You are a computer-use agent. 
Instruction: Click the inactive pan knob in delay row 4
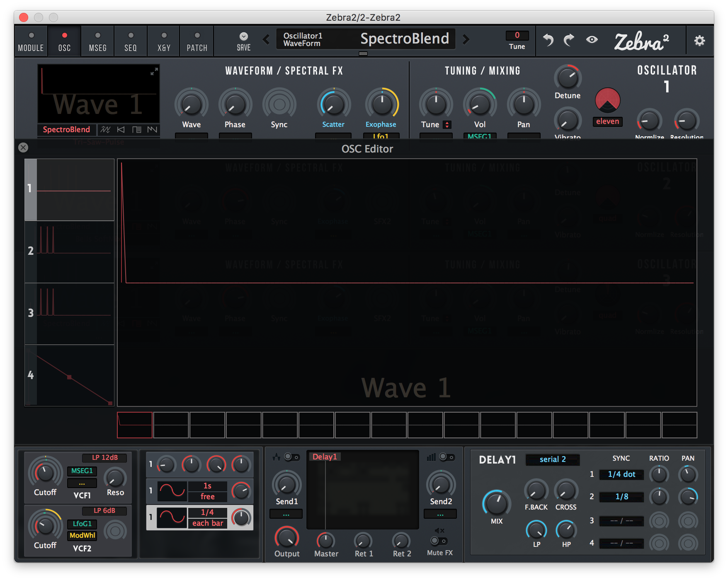tap(688, 543)
